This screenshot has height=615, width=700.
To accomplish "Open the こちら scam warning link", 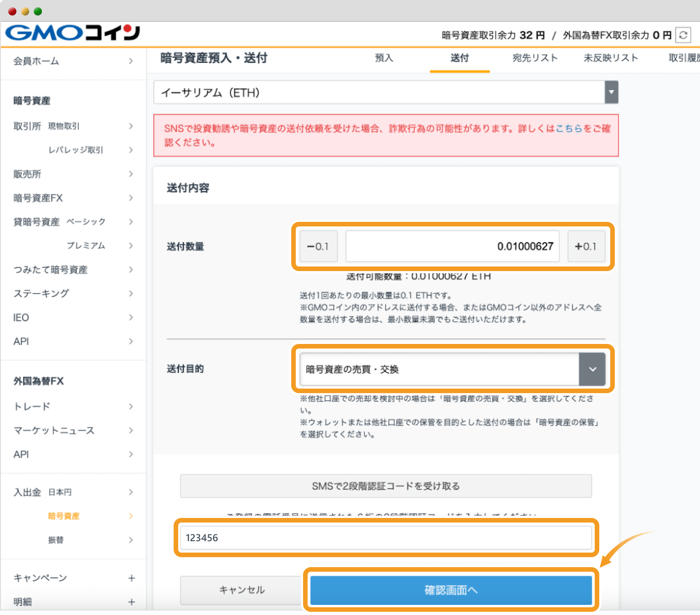I will click(x=569, y=128).
